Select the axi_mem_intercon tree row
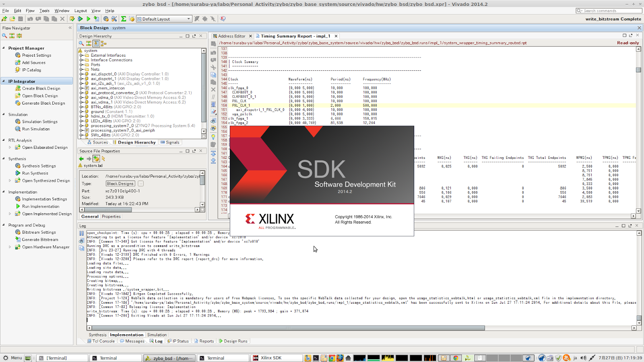 pos(107,88)
